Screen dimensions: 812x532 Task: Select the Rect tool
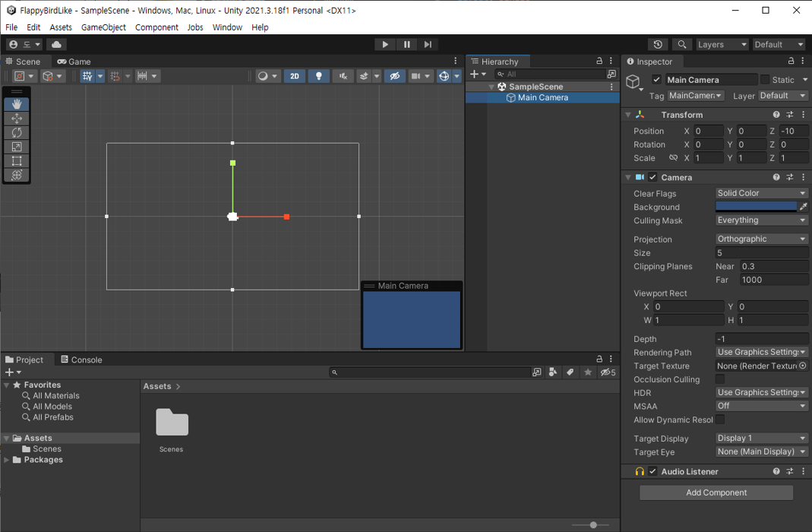tap(17, 161)
